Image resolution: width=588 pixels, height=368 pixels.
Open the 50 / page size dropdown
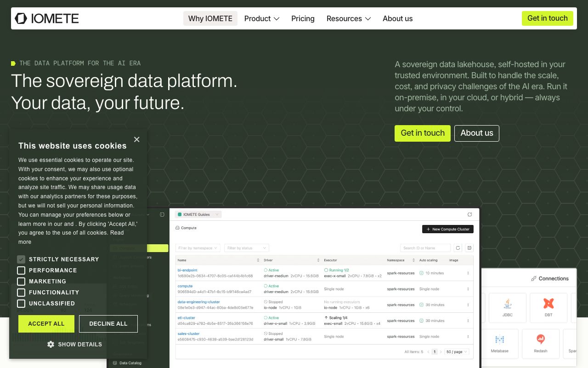457,352
